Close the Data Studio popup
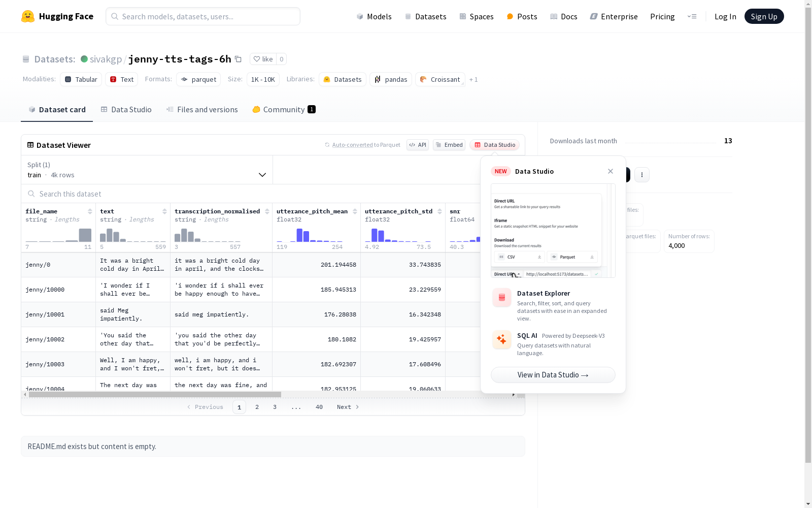 [611, 171]
